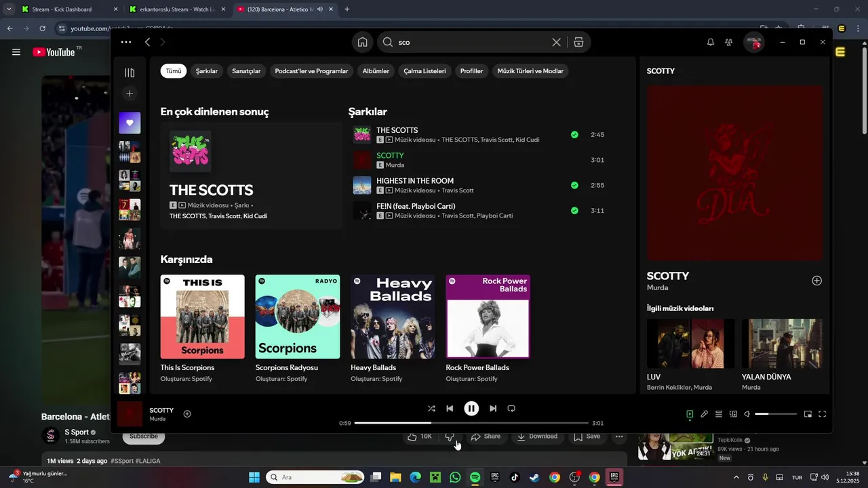868x488 pixels.
Task: Open Connect to a device icon
Action: coord(733,414)
